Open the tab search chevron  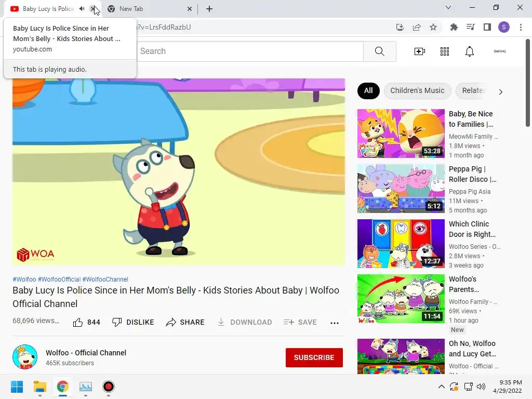[x=448, y=7]
